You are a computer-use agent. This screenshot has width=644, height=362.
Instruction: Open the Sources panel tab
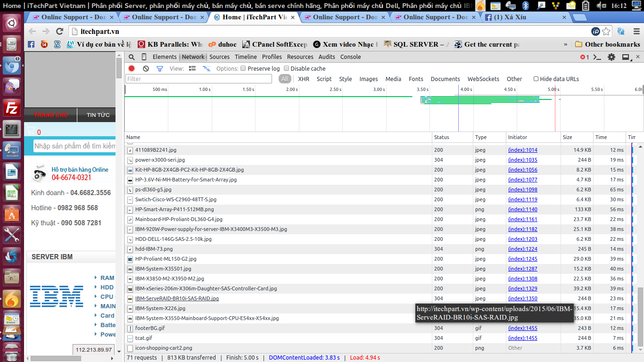coord(219,57)
